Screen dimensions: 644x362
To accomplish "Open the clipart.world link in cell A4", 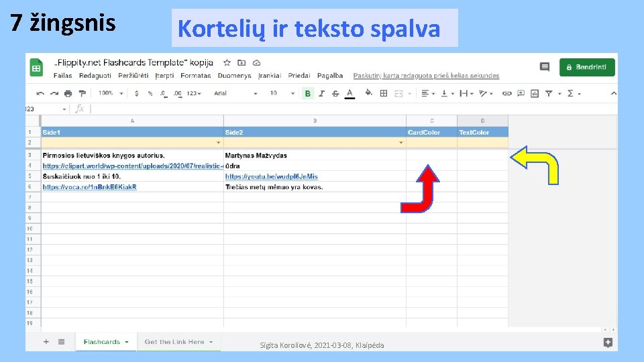I will 133,166.
